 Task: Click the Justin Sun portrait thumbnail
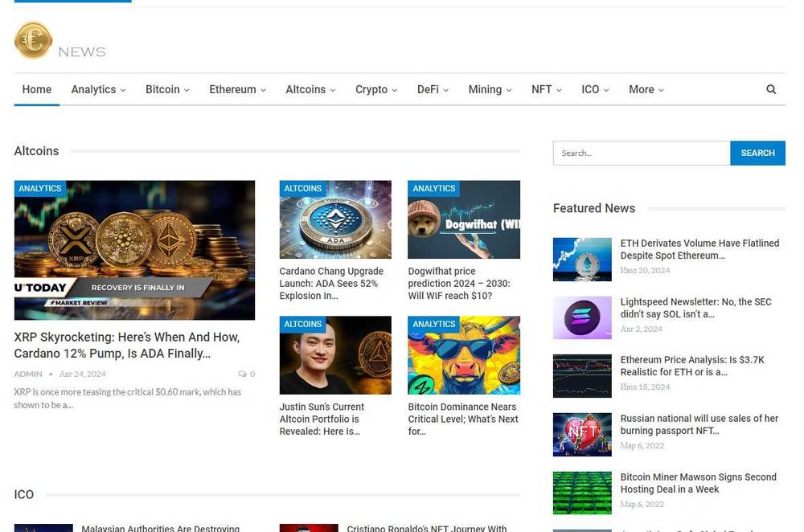click(x=335, y=355)
